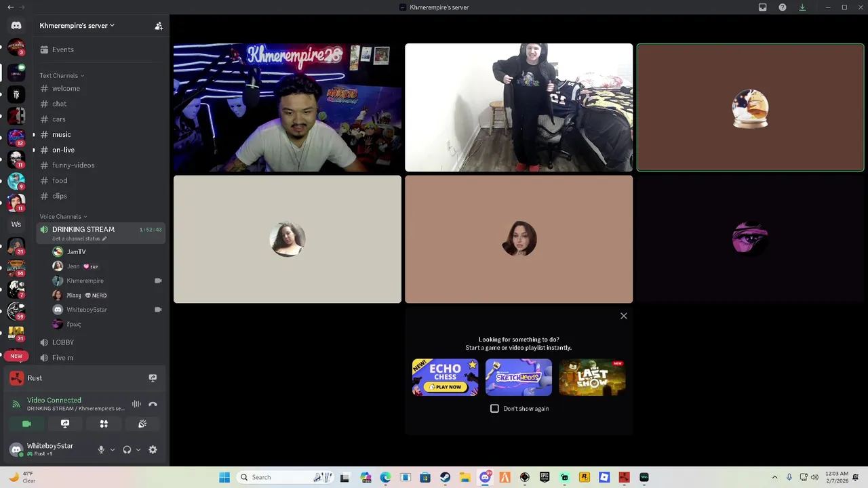The width and height of the screenshot is (868, 488).
Task: Toggle headphones deafen
Action: (127, 449)
